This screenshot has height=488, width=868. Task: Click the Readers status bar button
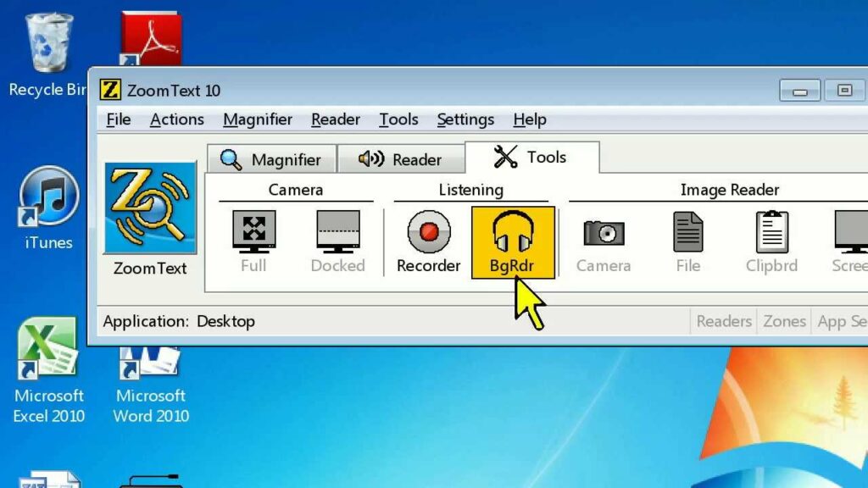coord(724,321)
